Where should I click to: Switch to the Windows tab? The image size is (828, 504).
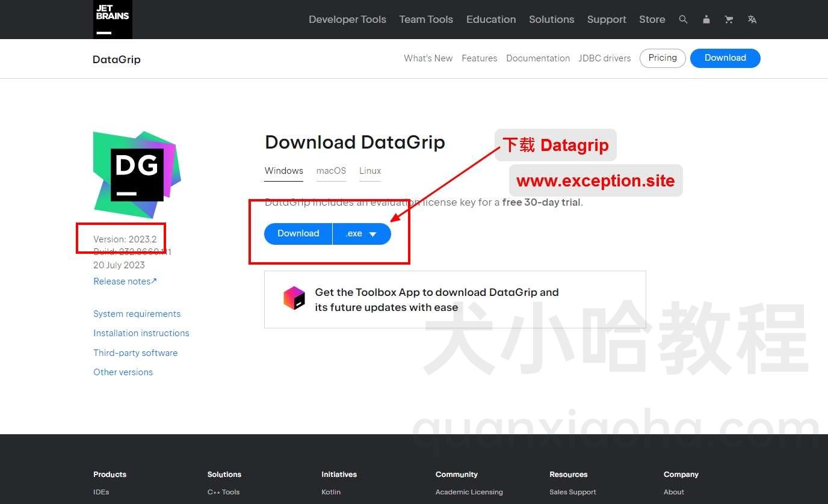(284, 171)
